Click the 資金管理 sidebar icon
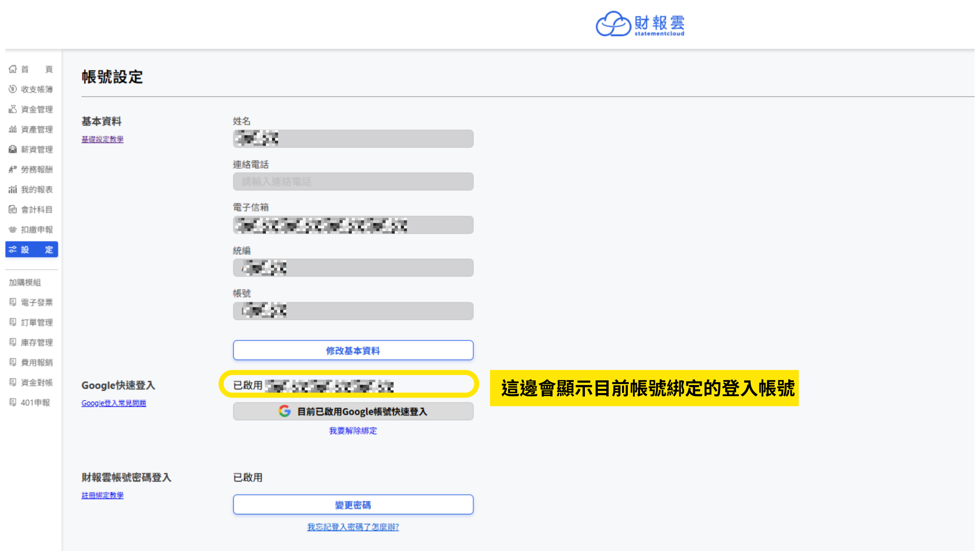The height and width of the screenshot is (551, 980). (13, 109)
